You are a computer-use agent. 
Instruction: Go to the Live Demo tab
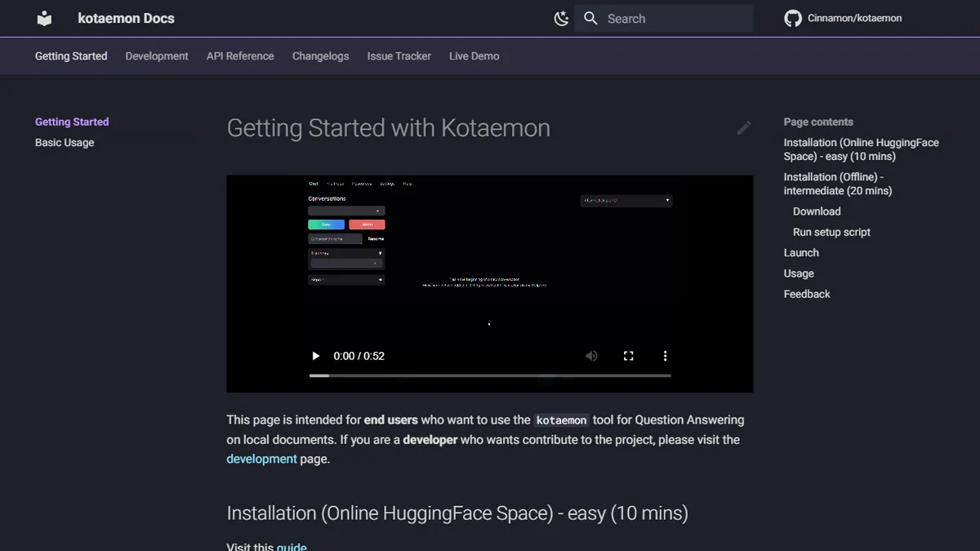(x=474, y=56)
